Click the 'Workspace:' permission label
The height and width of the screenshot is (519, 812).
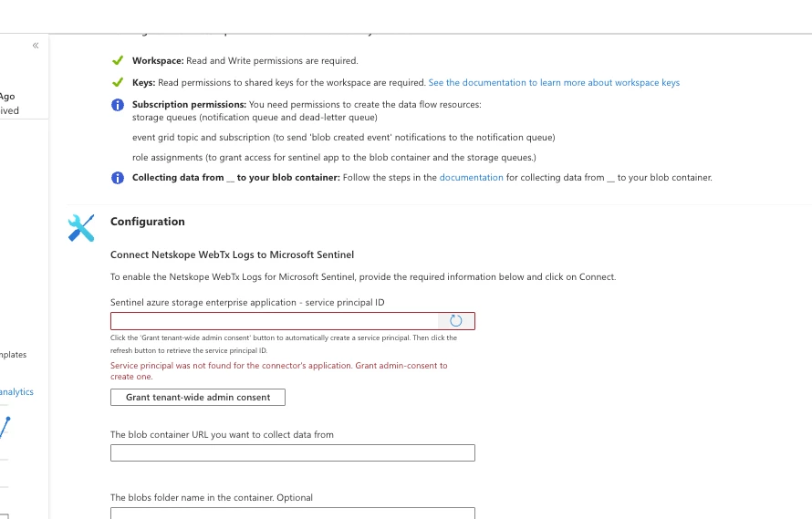coord(158,60)
